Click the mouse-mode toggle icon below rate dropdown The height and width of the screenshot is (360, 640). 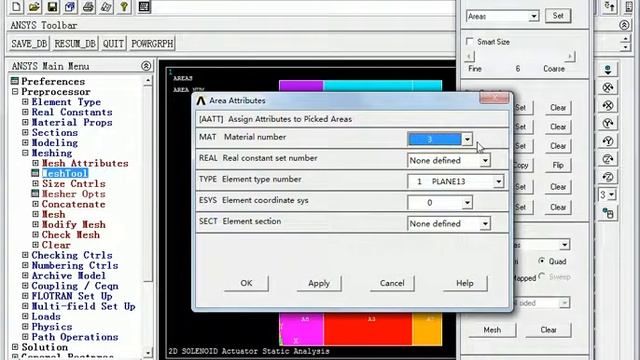coord(608,213)
